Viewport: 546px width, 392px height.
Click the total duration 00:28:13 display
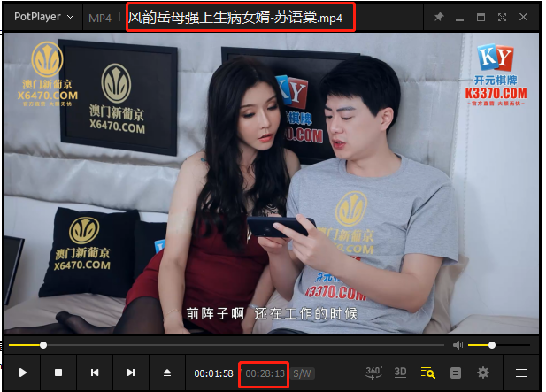click(x=265, y=373)
